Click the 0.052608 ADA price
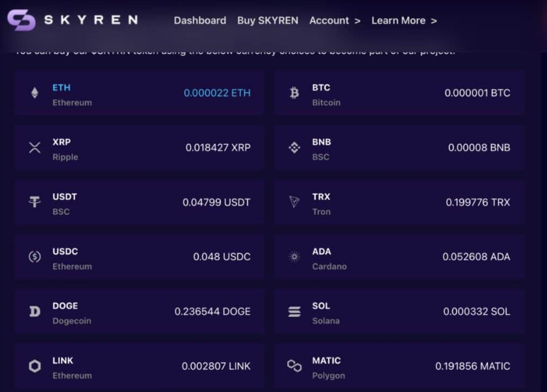The width and height of the screenshot is (547, 392). click(x=476, y=257)
